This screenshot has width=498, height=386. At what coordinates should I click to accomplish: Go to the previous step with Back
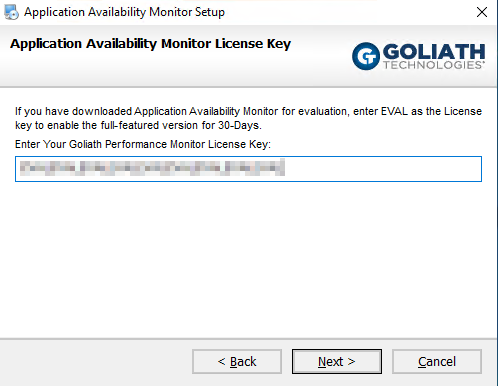pos(237,362)
